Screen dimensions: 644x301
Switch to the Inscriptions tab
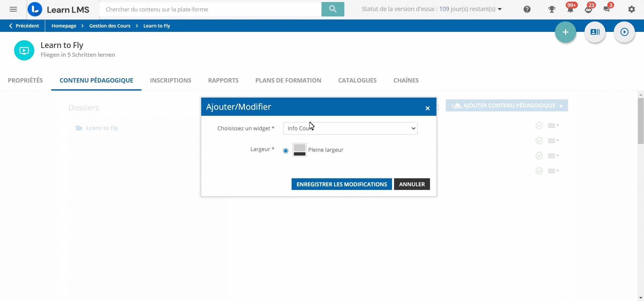click(171, 80)
